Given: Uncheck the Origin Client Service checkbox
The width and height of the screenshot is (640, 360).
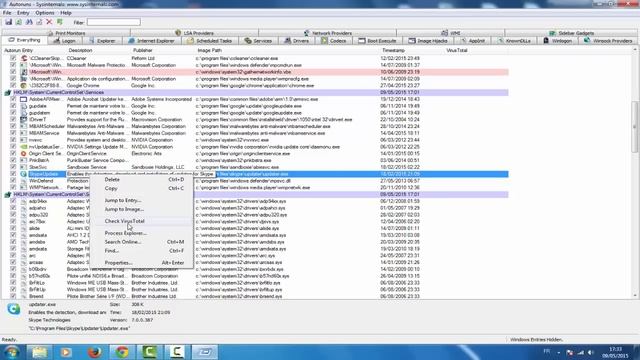Looking at the screenshot, I should pos(13,154).
